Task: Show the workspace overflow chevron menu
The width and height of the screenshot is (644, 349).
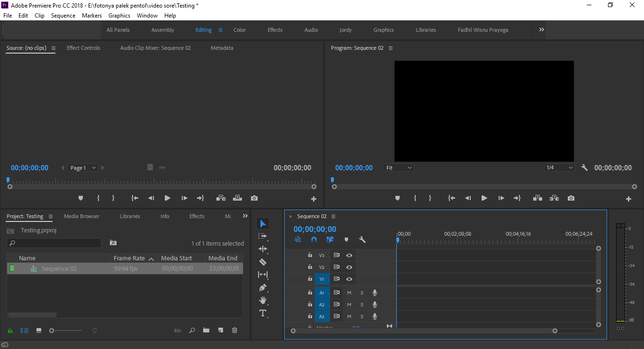Action: pyautogui.click(x=541, y=29)
